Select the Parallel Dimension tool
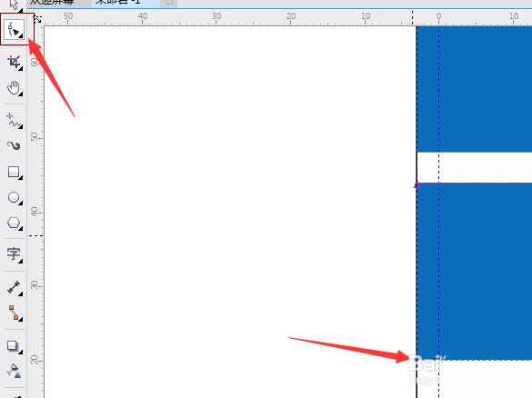Screen dimensions: 532x398 [15, 287]
